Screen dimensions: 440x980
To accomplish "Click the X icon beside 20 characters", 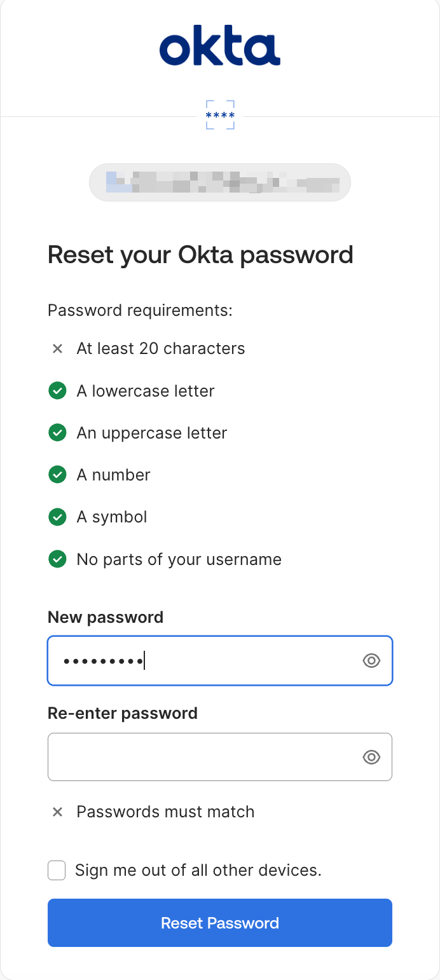I will (57, 348).
